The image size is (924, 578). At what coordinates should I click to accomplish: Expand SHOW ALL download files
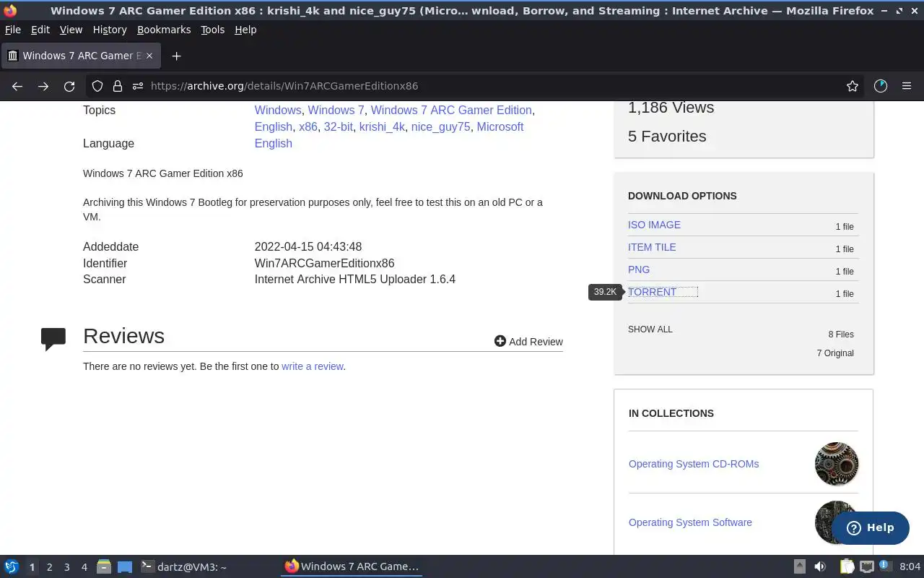point(650,329)
